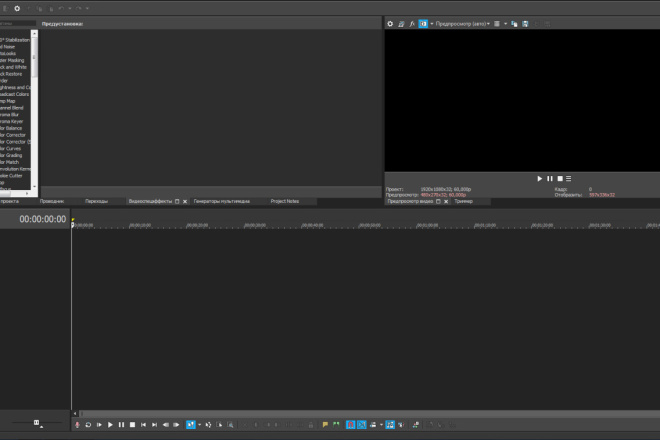Viewport: 660px width, 440px height.
Task: Open Предпросмотр (авто) quality dropdown
Action: pos(463,24)
